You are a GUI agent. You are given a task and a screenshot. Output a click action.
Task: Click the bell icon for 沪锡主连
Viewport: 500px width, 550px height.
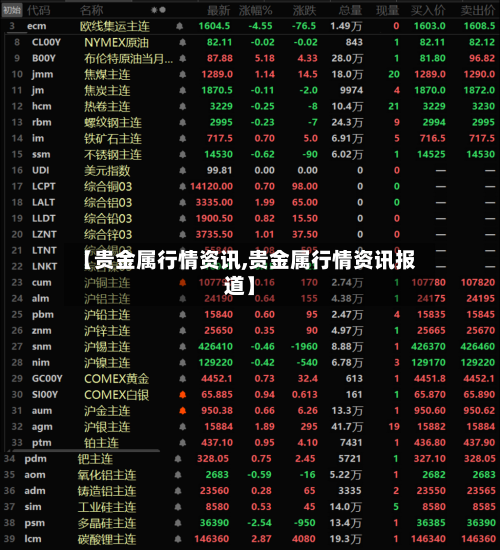point(182,347)
